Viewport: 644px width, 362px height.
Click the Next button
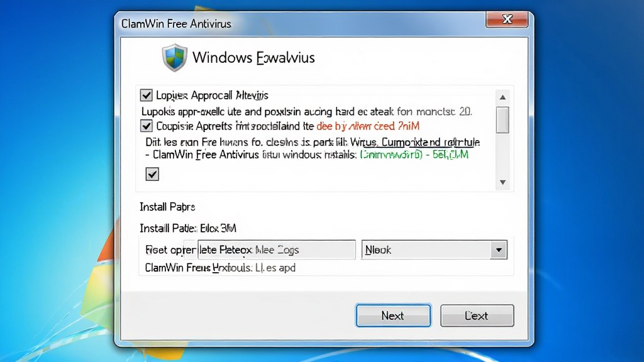393,315
